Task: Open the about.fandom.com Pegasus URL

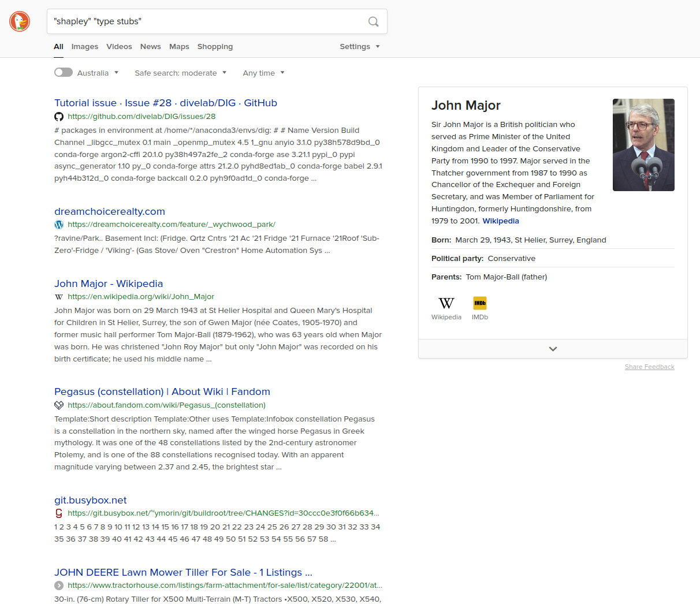Action: point(166,405)
